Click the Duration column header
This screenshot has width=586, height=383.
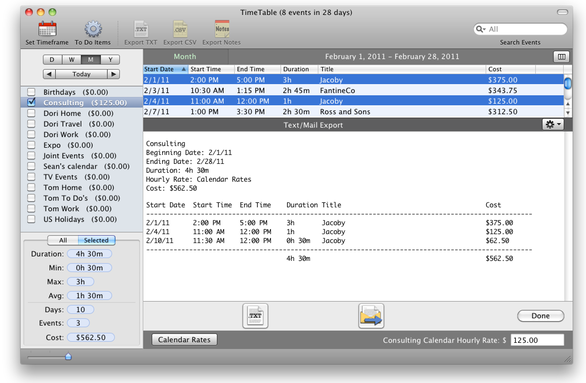pyautogui.click(x=299, y=69)
